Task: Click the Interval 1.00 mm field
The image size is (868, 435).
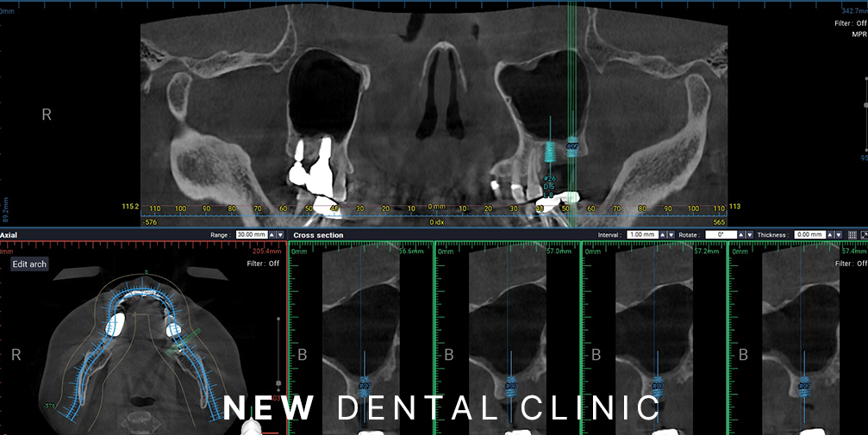Action: tap(641, 234)
